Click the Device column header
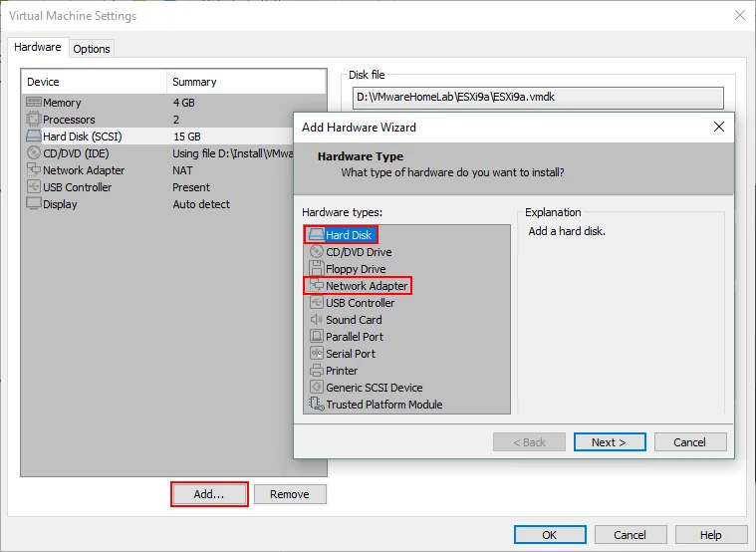 click(94, 82)
